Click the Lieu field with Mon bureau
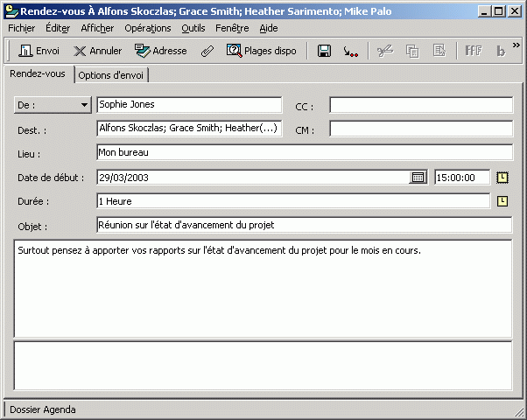 (x=305, y=152)
